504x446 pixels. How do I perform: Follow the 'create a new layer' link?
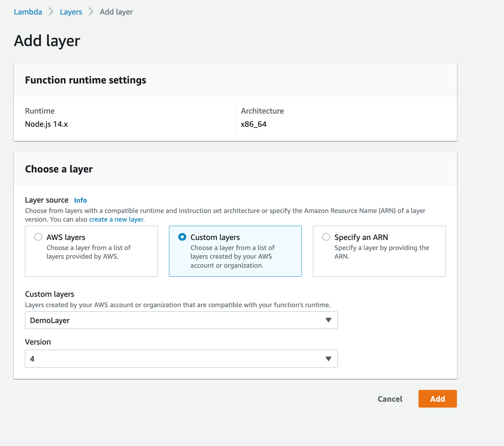click(x=116, y=219)
